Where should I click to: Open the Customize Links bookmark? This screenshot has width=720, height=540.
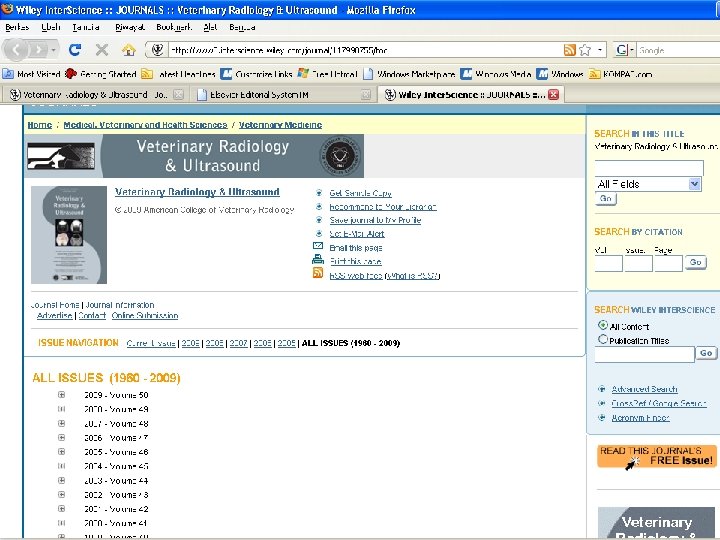point(256,74)
